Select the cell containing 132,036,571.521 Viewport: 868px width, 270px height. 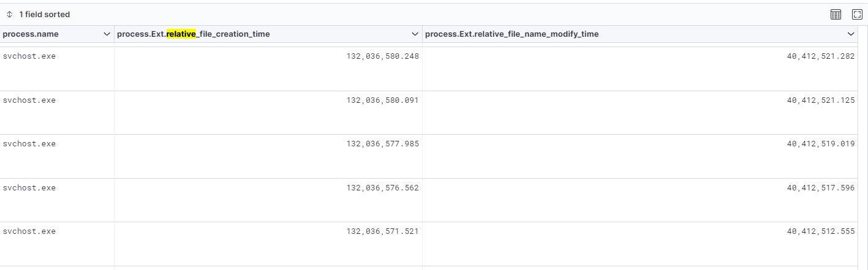(382, 231)
